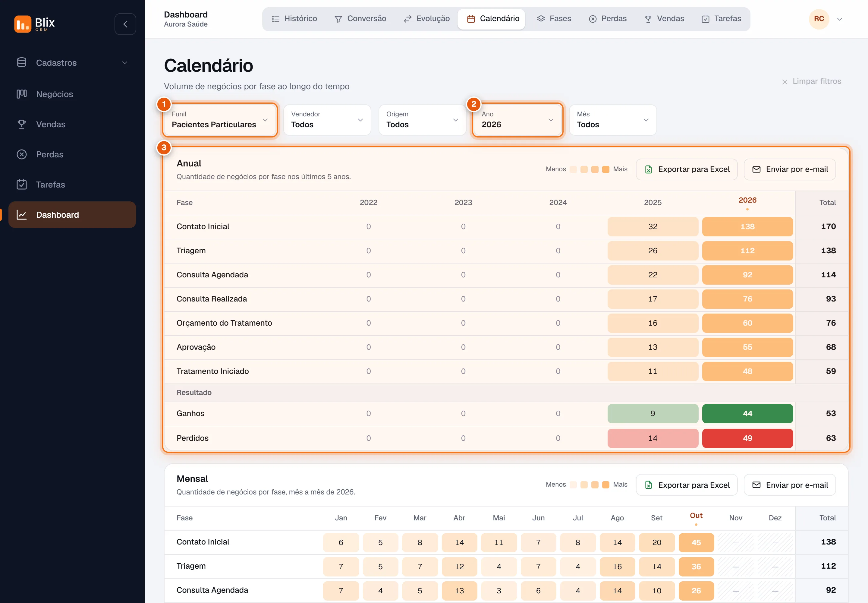Screen dimensions: 868x603
Task: Click the Evolução arrows icon
Action: coord(407,19)
